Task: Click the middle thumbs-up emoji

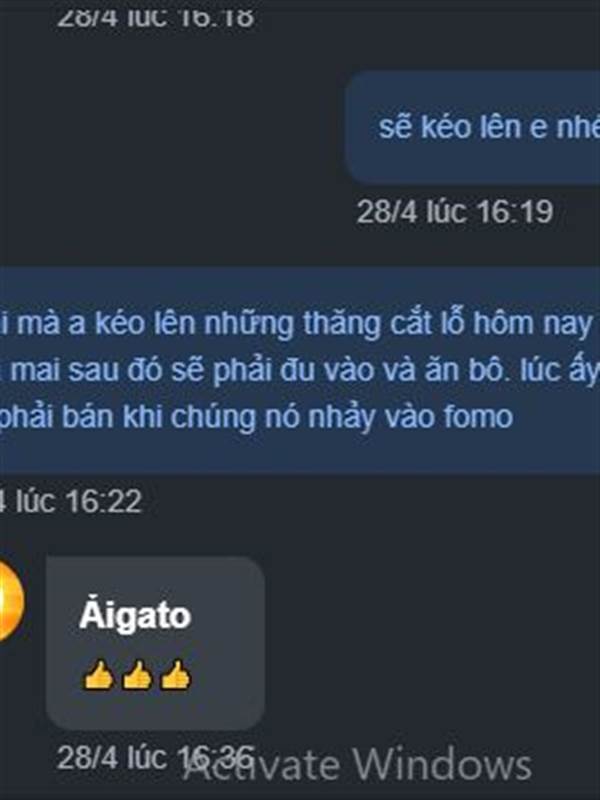Action: (x=137, y=676)
